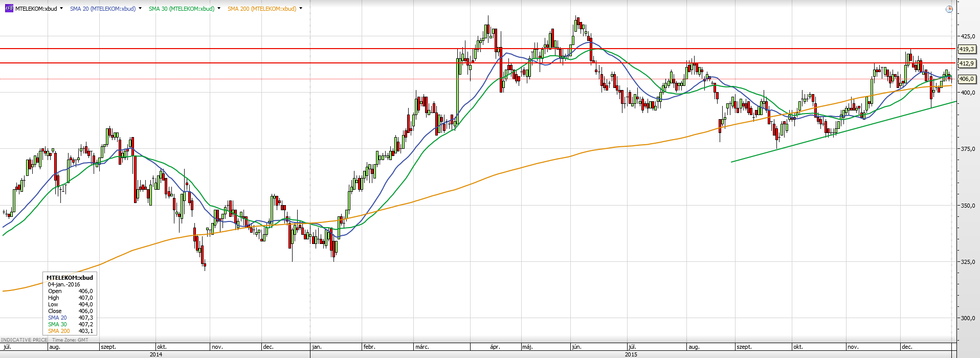Image resolution: width=980 pixels, height=358 pixels.
Task: Click the 'szept.' 2015 month label
Action: 745,347
